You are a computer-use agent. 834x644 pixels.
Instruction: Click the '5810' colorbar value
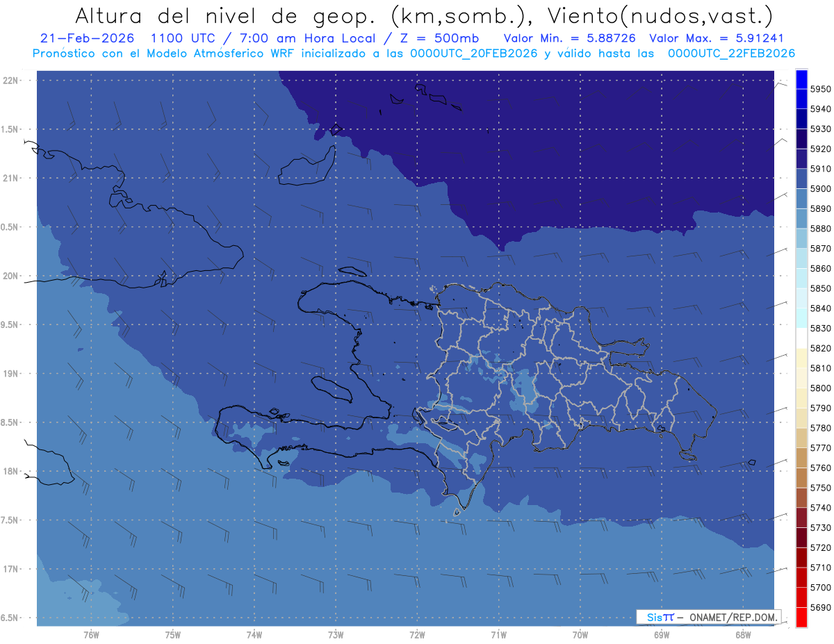coord(821,368)
